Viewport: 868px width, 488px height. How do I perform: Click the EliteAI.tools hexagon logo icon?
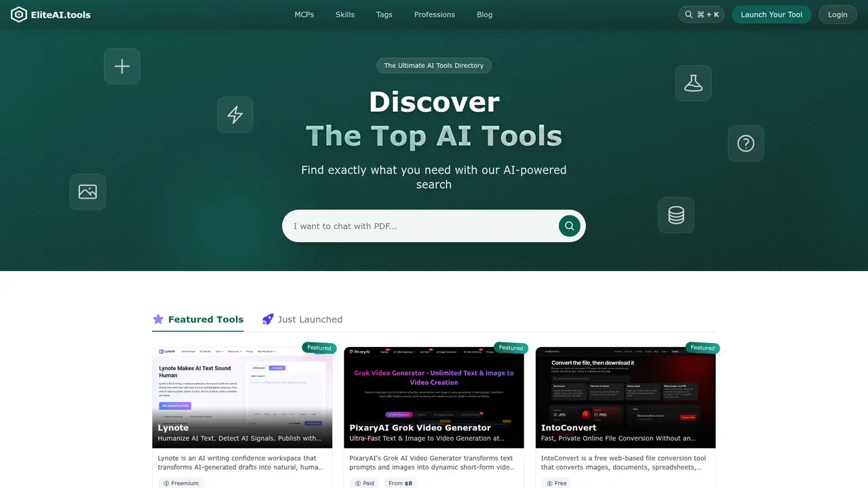click(19, 14)
